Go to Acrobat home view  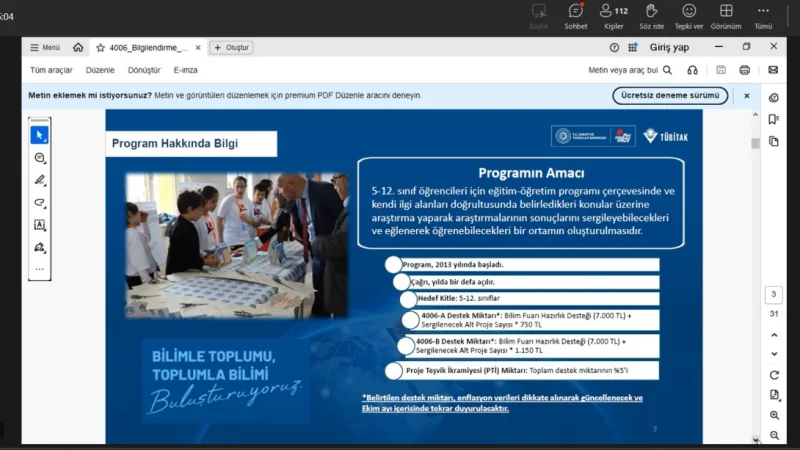78,47
